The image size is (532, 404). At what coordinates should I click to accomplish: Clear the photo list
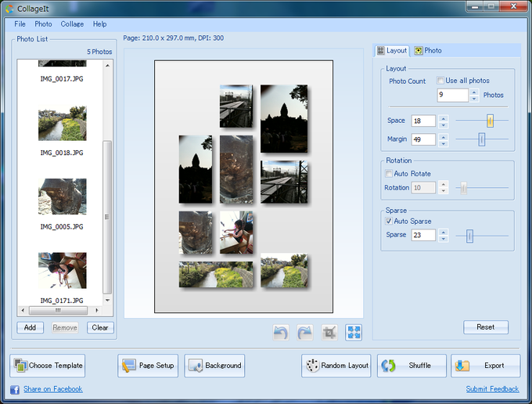tap(100, 327)
